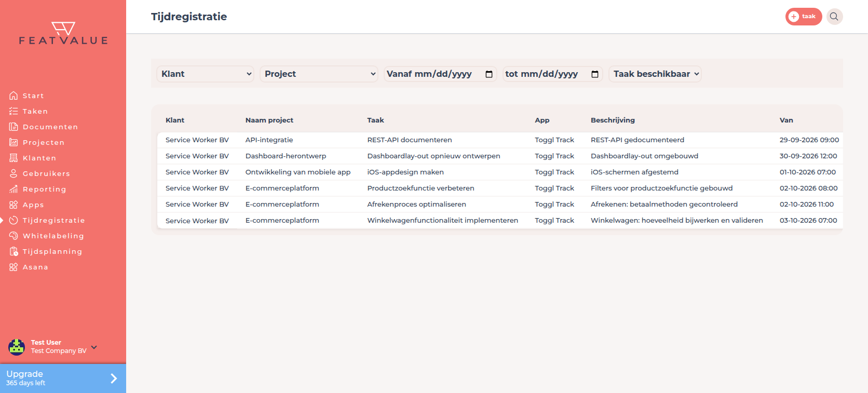Click the Tijdsplanning icon in sidebar

[13, 251]
